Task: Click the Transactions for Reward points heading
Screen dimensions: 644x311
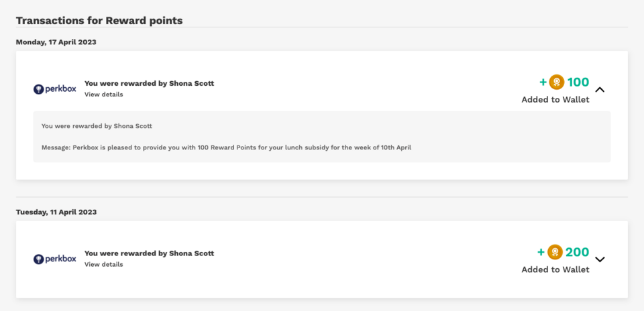Action: [x=99, y=20]
